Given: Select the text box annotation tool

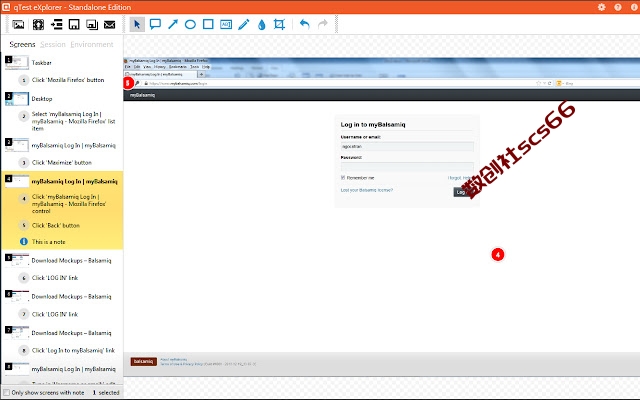Looking at the screenshot, I should [x=226, y=24].
